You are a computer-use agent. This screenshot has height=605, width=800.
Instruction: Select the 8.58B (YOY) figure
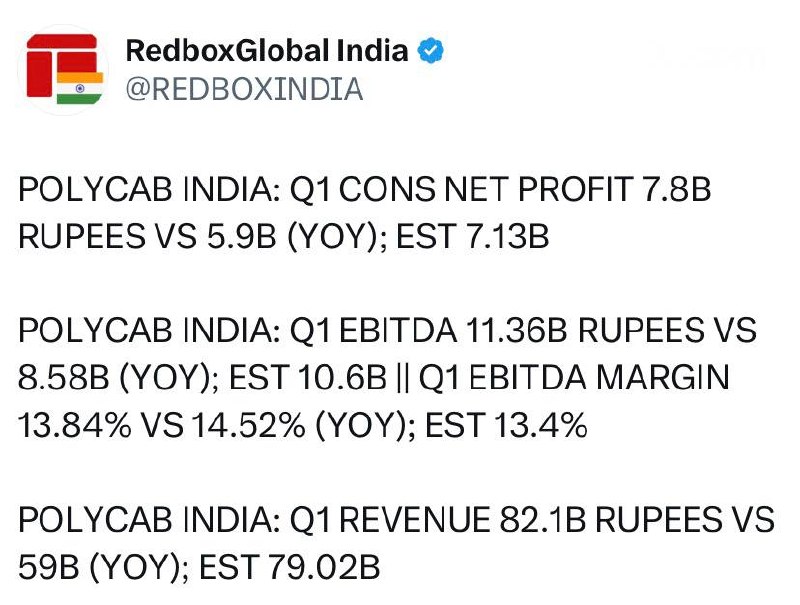(114, 378)
